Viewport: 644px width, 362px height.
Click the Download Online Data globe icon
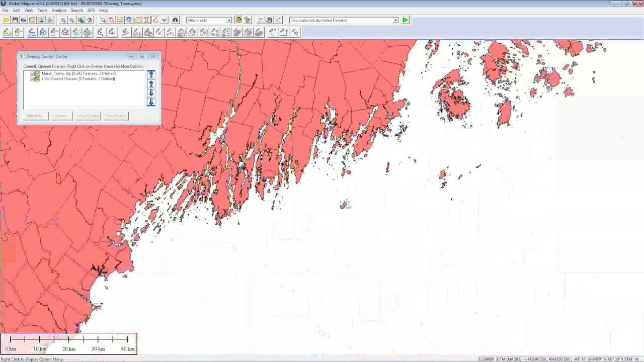coord(23,20)
